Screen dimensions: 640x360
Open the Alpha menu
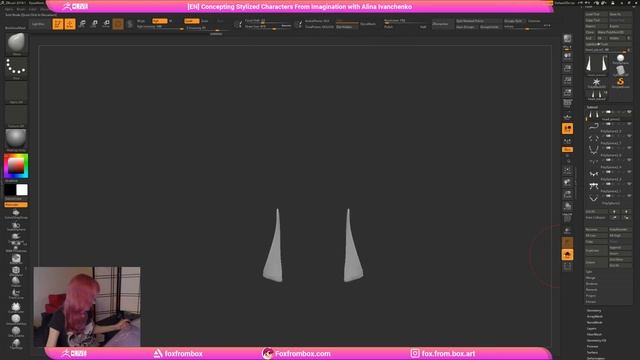9,9
